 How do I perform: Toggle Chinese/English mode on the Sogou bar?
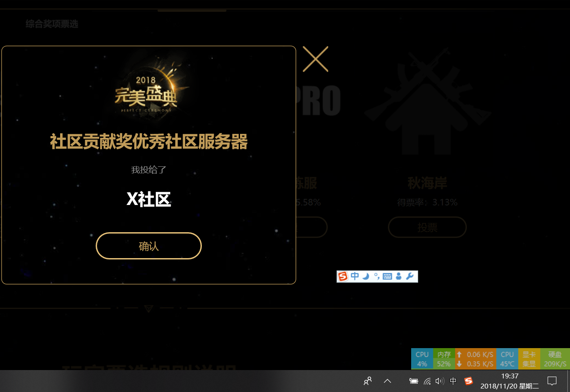point(355,277)
